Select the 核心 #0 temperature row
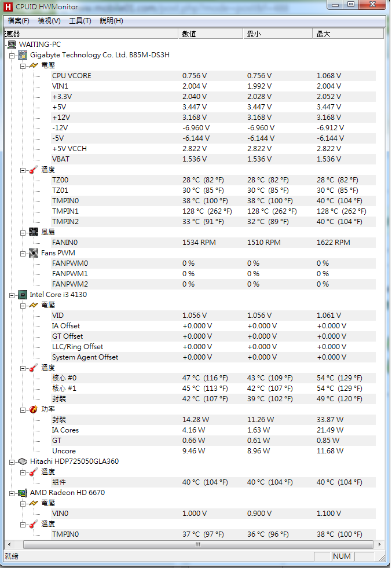Screen dimensions: 392x568 point(214,378)
